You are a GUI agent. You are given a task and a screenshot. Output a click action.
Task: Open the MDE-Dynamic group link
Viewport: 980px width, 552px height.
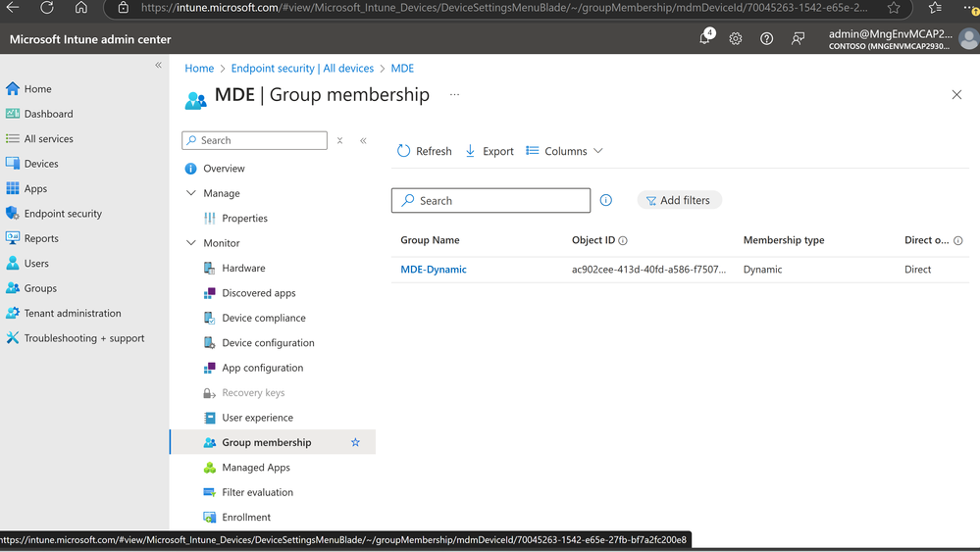click(434, 270)
